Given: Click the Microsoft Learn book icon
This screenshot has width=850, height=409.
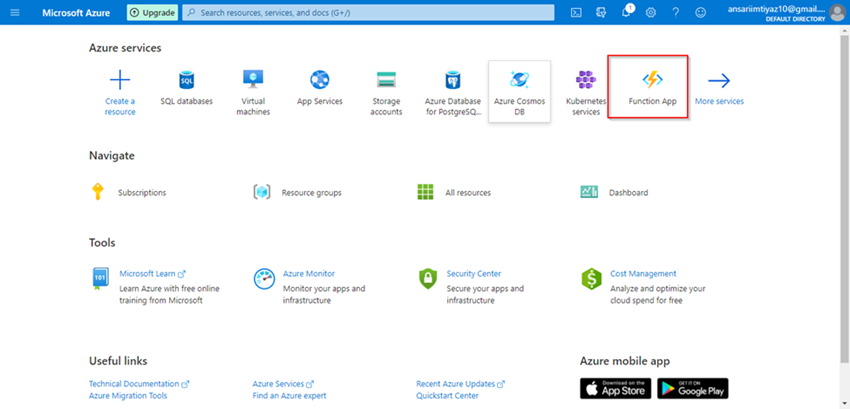Looking at the screenshot, I should (99, 279).
